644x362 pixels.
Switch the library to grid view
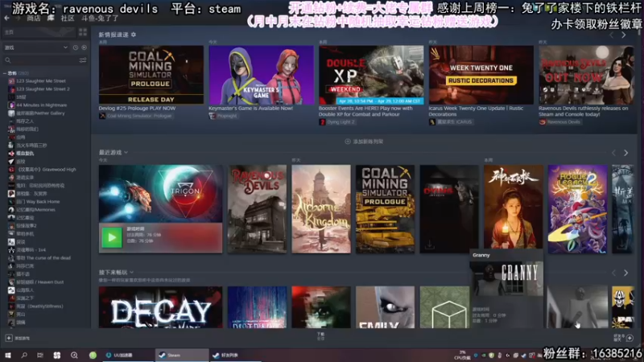click(x=83, y=32)
